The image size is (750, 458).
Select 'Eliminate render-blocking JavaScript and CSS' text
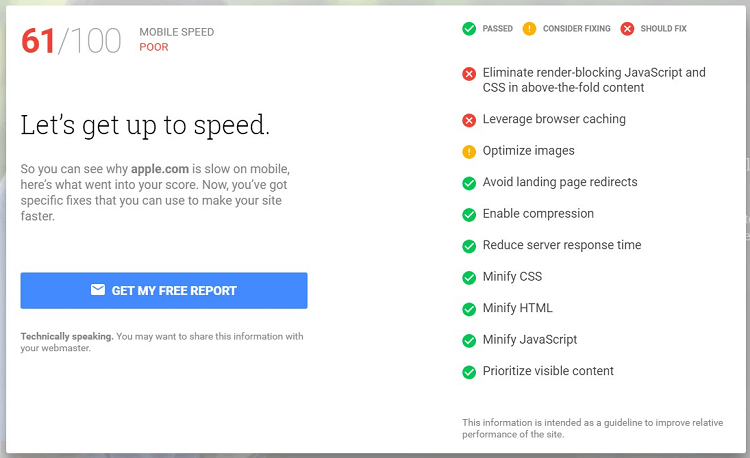594,80
